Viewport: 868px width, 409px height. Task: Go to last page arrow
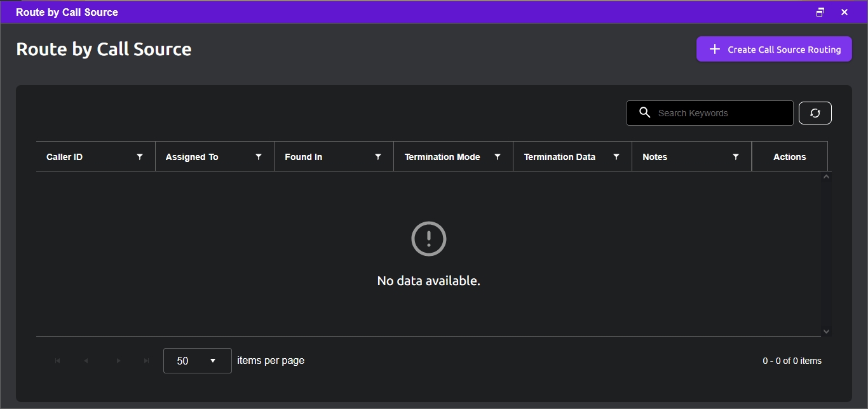(147, 361)
